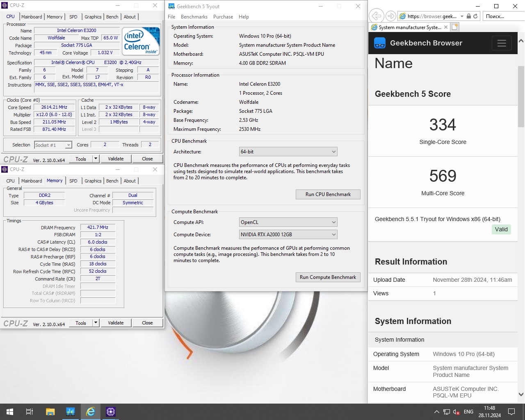Click Run CPU Benchmark button
This screenshot has height=420, width=525.
coord(328,194)
